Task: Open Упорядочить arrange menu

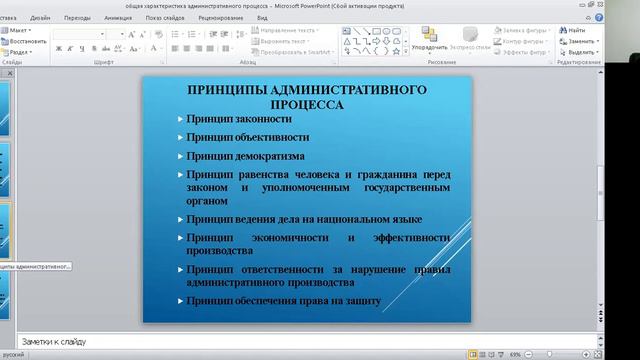Action: pos(429,40)
